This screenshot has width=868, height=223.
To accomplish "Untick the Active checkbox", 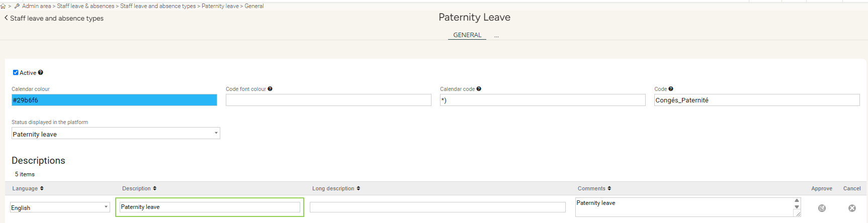I will point(16,73).
